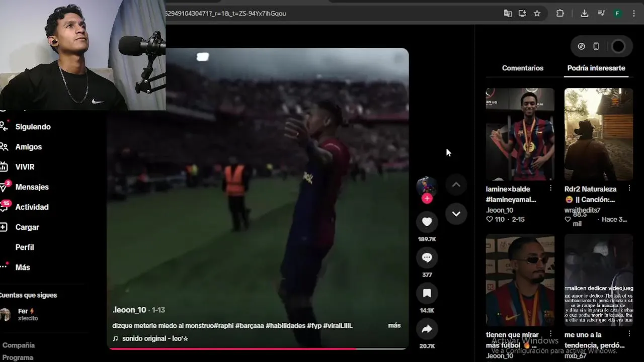This screenshot has height=362, width=644.
Task: Open options for Rdr2 Naturaleza video card
Action: pyautogui.click(x=629, y=188)
